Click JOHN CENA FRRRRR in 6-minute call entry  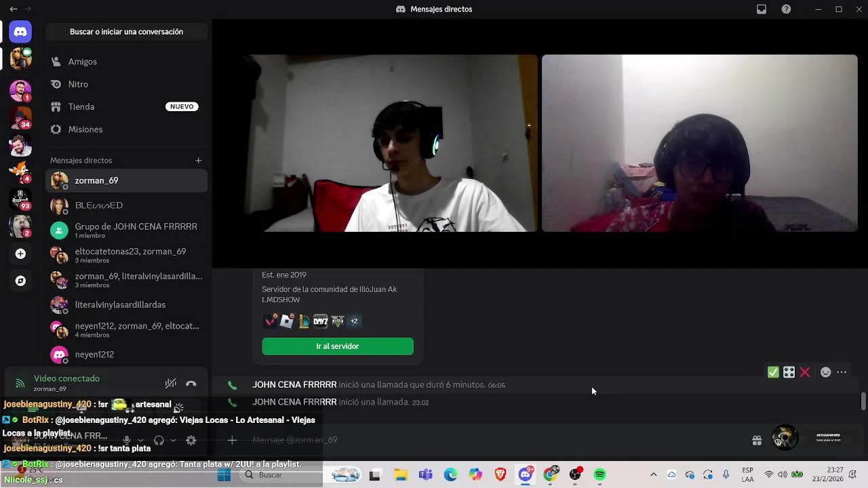(294, 385)
